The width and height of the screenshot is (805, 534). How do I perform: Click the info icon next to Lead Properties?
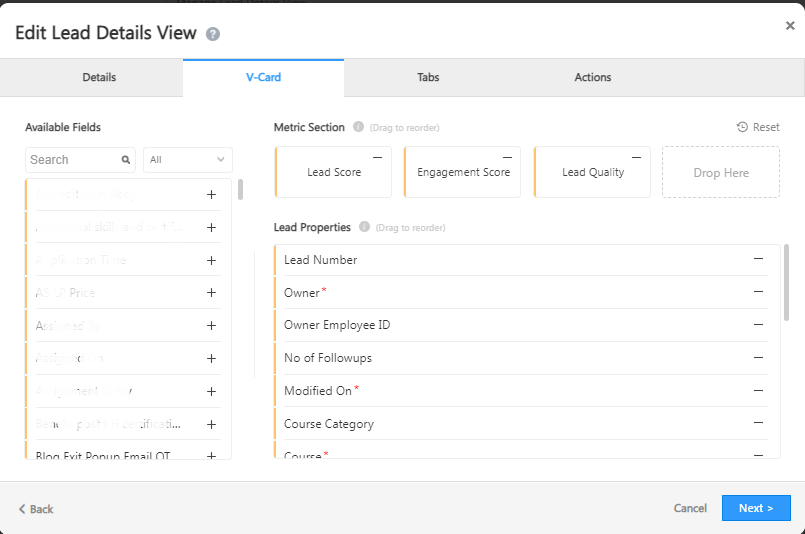[364, 227]
